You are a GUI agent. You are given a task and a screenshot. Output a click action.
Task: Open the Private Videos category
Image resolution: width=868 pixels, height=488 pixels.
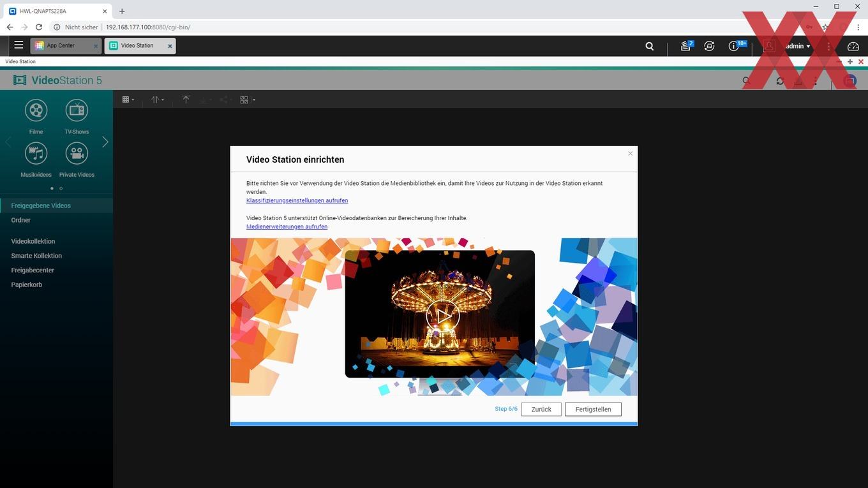77,159
